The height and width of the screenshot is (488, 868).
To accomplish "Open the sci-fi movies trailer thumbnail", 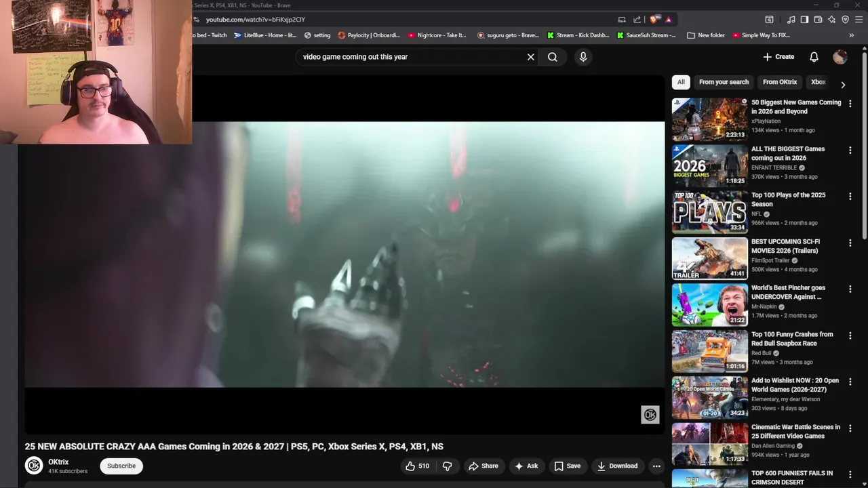I will click(709, 258).
